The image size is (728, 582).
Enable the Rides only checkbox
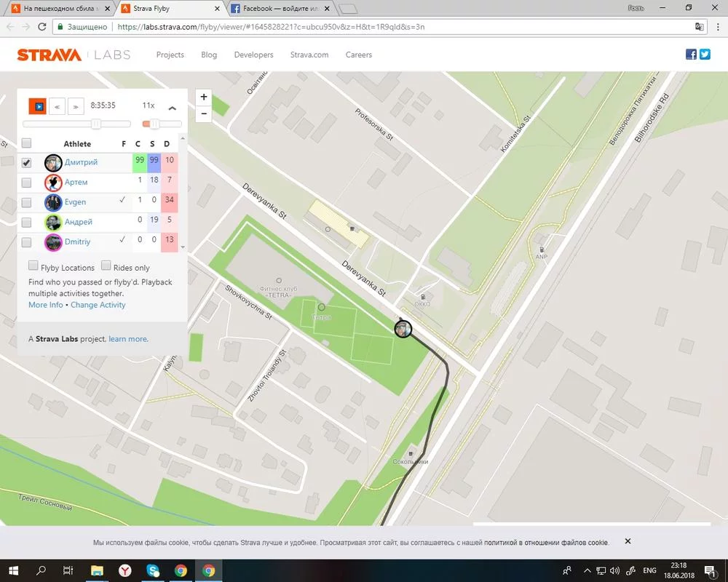tap(106, 266)
